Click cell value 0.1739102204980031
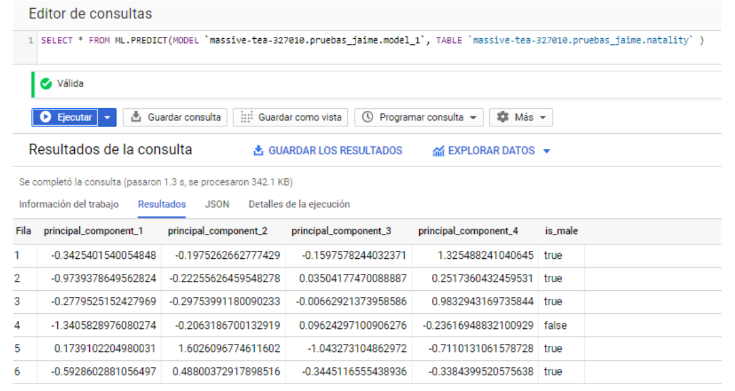The height and width of the screenshot is (391, 735). point(105,348)
